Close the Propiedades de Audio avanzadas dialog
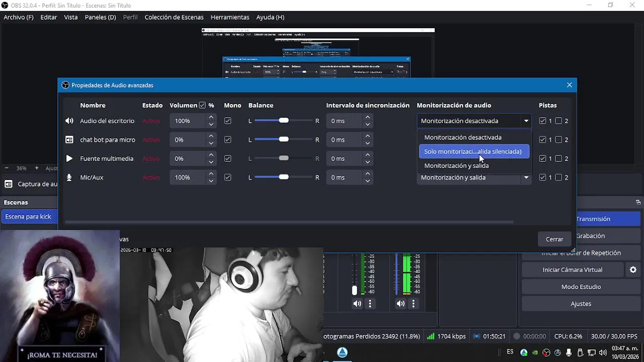The width and height of the screenshot is (644, 362). tap(570, 85)
